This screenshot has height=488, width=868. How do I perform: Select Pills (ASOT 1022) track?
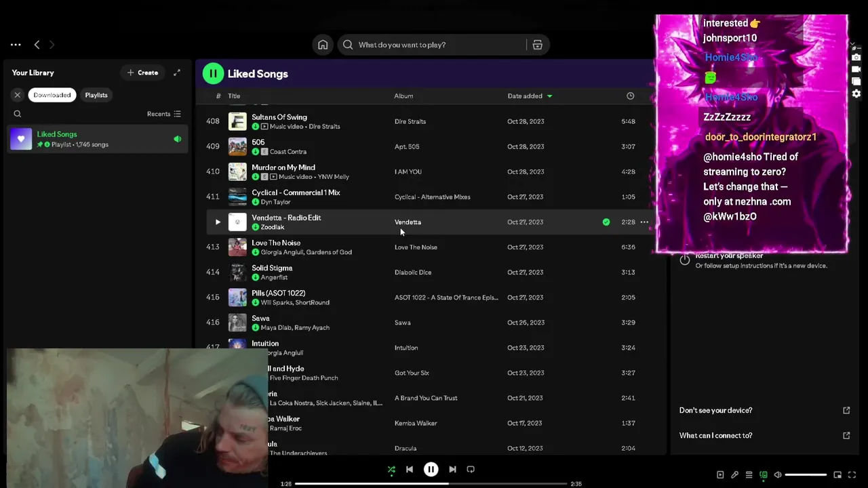279,293
